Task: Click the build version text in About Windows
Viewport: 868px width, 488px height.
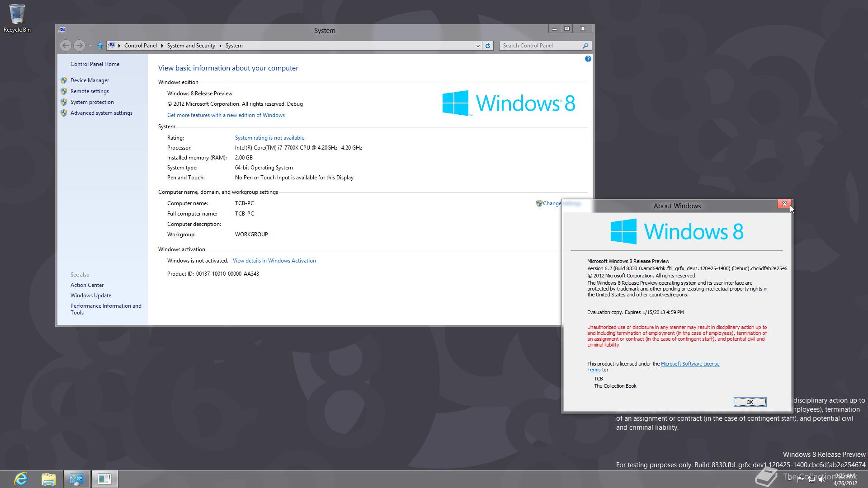Action: tap(687, 268)
